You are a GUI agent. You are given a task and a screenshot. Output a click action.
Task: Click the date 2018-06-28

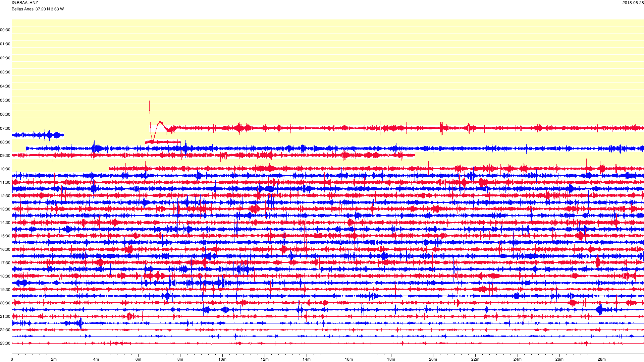633,3
